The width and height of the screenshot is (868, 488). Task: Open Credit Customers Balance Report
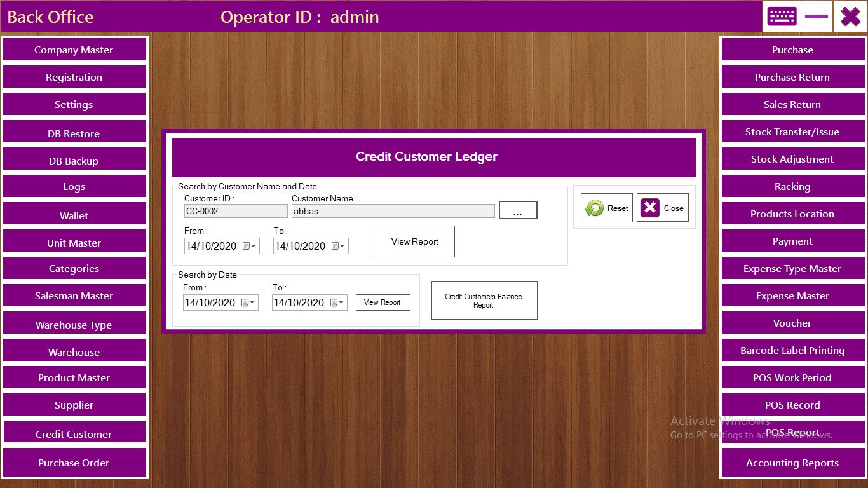pyautogui.click(x=484, y=301)
